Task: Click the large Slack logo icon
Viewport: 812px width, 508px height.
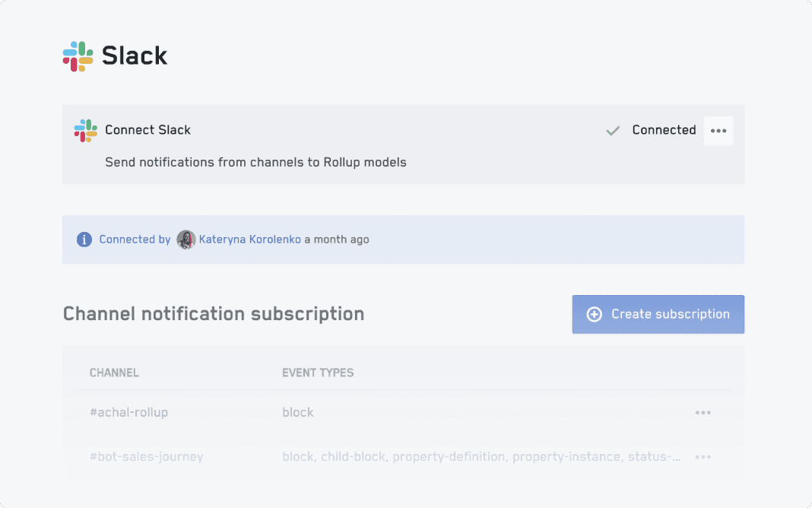Action: 78,56
